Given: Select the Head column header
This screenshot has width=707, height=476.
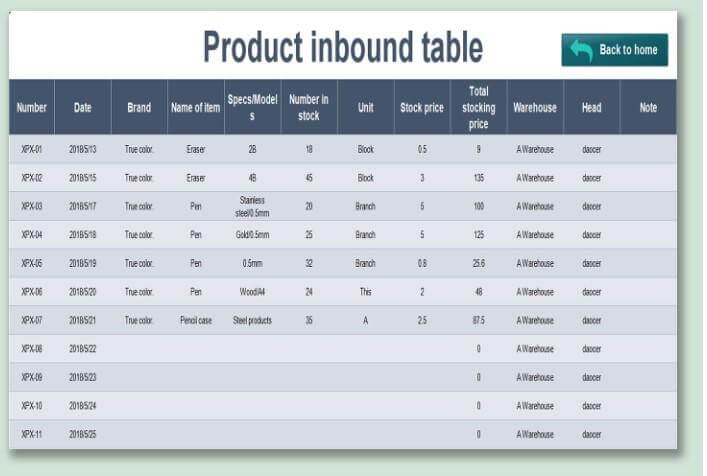Looking at the screenshot, I should 592,107.
